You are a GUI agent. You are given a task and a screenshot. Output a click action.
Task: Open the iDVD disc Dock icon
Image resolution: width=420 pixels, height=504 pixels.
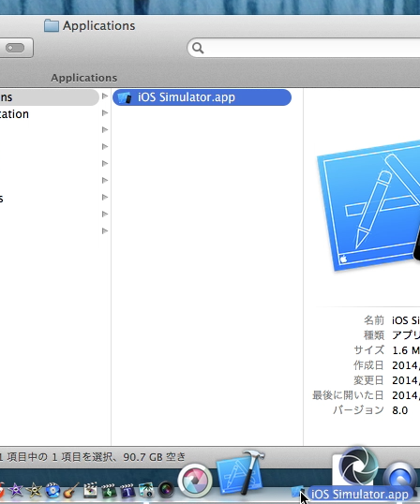tap(52, 490)
